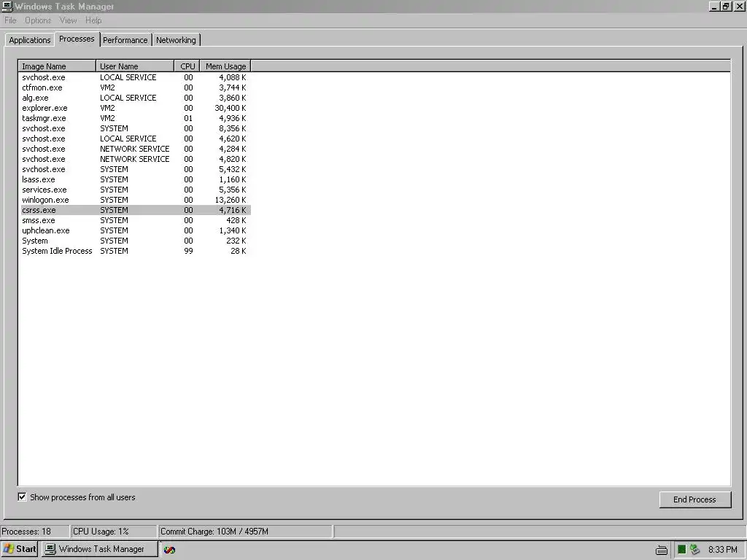
Task: Open the Networking tab
Action: [x=176, y=40]
